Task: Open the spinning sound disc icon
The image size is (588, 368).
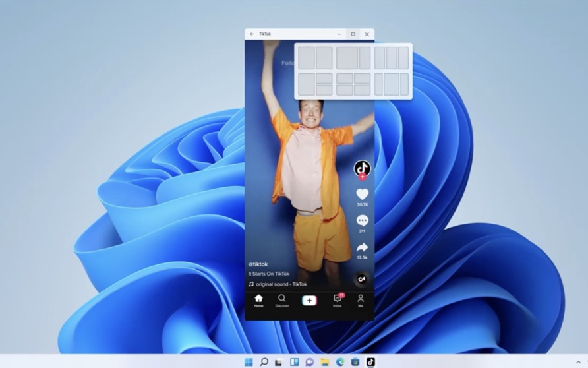Action: (362, 279)
